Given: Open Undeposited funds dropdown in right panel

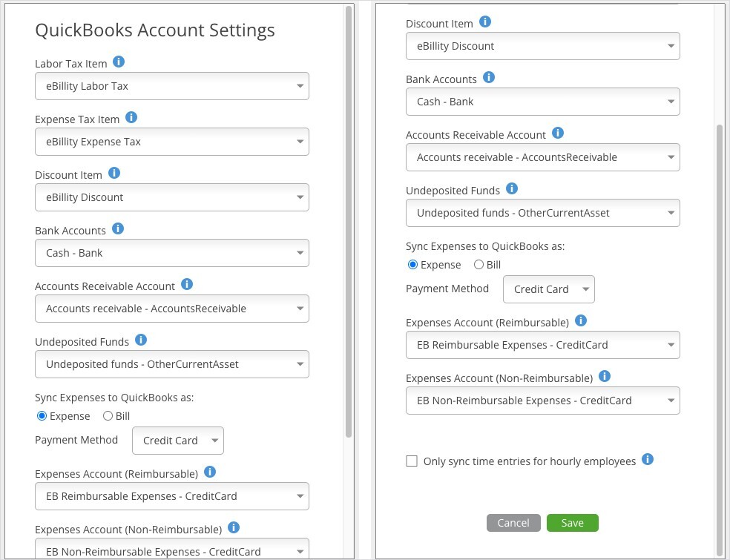Looking at the screenshot, I should click(x=543, y=213).
